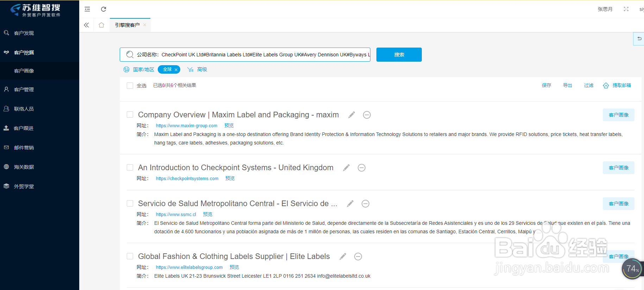Viewport: 644px width, 290px height.
Task: Click the fullscreen toggle icon
Action: click(x=626, y=9)
